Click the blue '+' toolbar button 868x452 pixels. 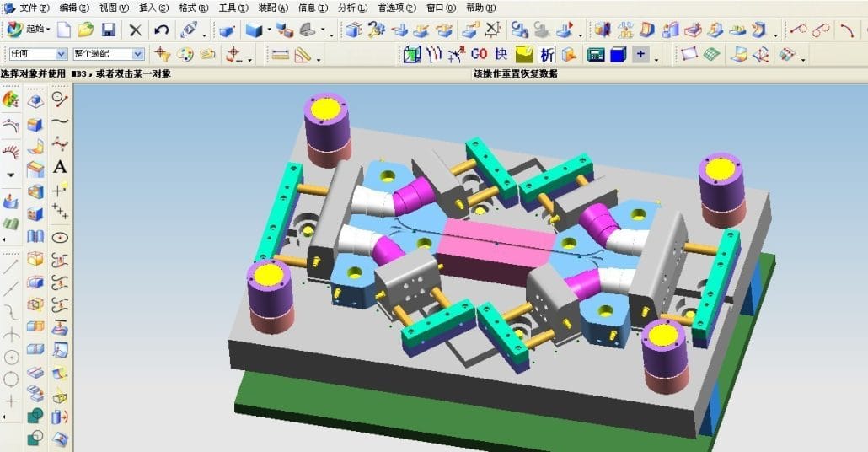pyautogui.click(x=641, y=55)
